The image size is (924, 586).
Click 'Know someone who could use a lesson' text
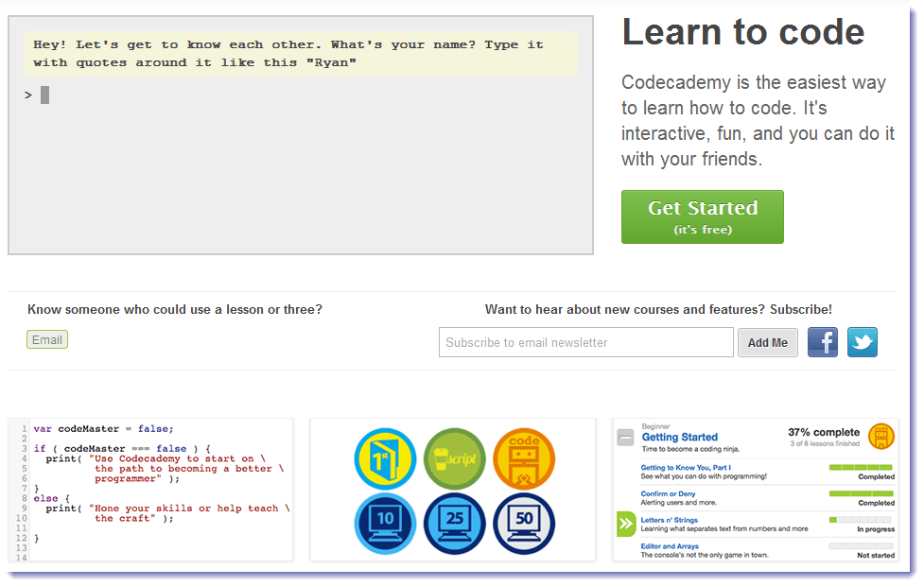[174, 310]
